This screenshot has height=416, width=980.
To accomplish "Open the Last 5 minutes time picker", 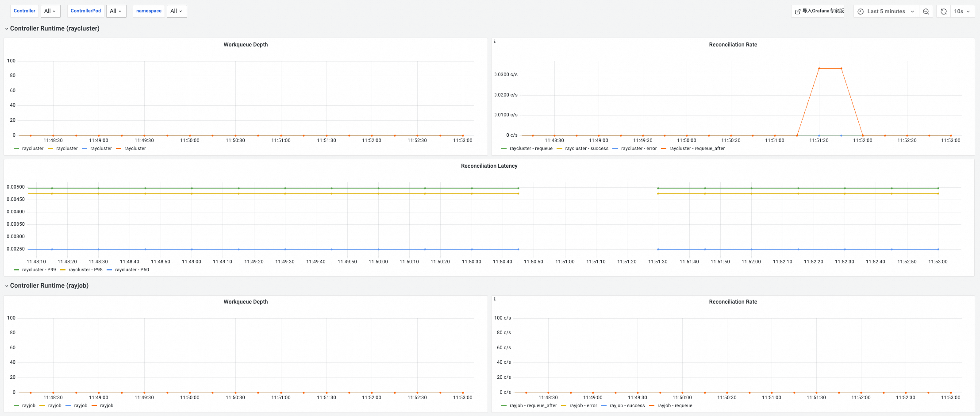I will tap(886, 12).
